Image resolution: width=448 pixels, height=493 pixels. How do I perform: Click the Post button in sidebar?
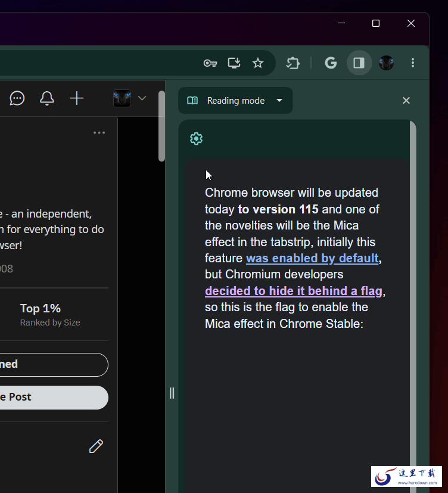(x=54, y=398)
